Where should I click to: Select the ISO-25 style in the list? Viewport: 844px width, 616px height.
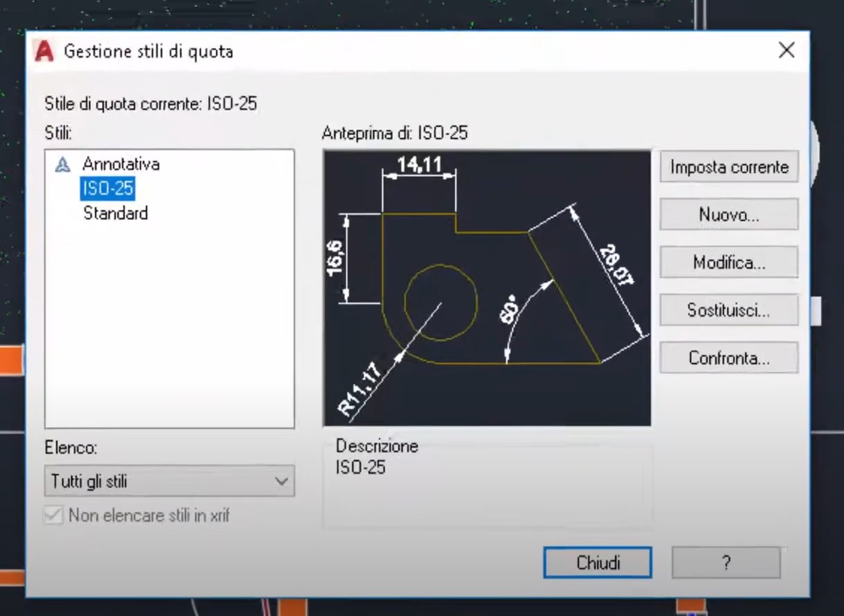pos(108,189)
